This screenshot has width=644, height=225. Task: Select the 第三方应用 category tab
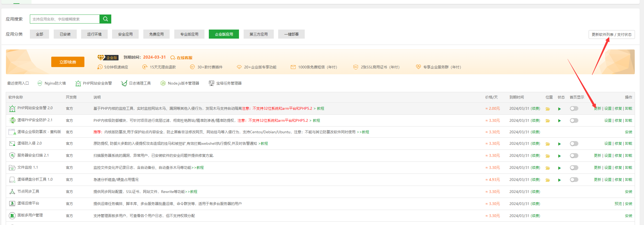(259, 34)
